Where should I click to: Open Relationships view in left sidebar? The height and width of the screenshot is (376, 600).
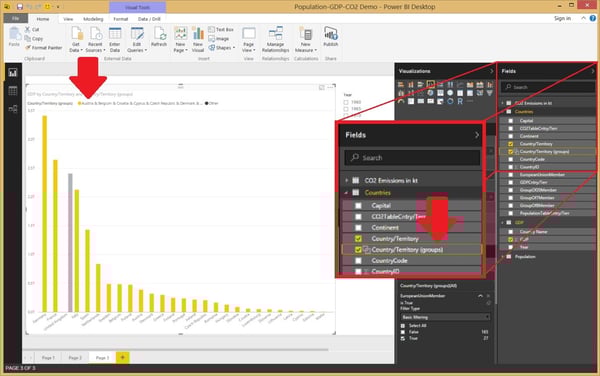coord(13,109)
